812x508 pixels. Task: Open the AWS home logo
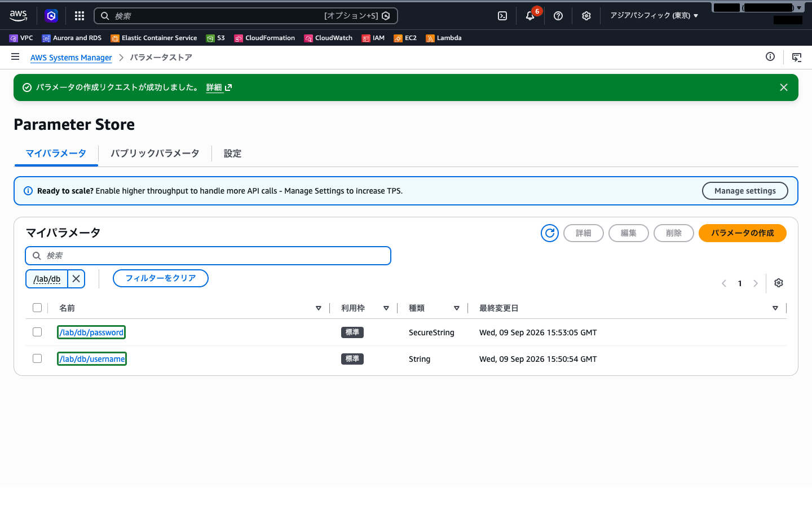click(19, 16)
